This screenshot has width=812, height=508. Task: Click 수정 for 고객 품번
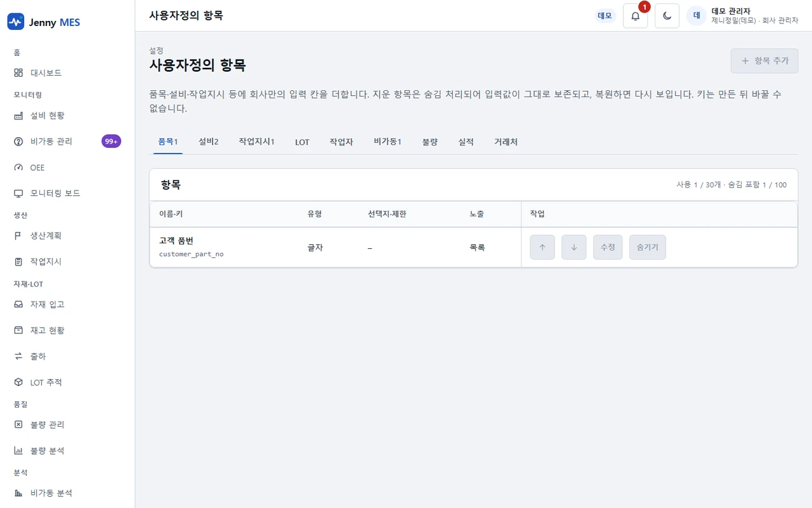[x=608, y=247]
